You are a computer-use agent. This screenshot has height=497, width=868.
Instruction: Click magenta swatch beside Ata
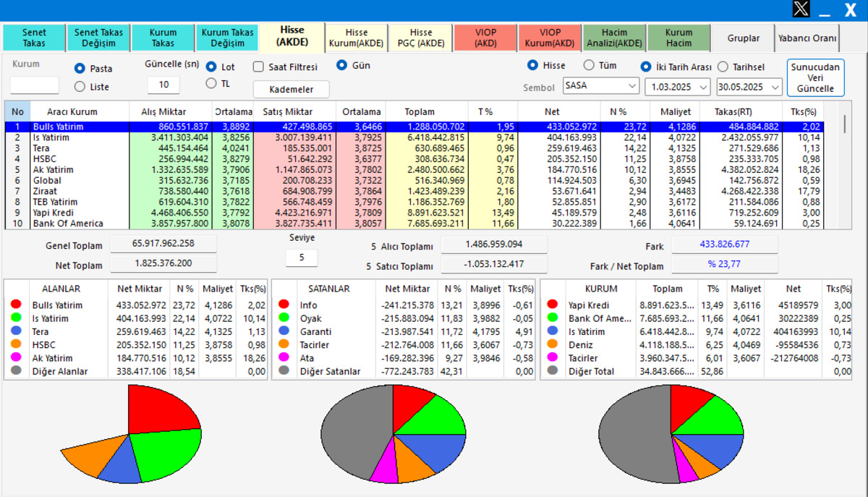click(283, 357)
